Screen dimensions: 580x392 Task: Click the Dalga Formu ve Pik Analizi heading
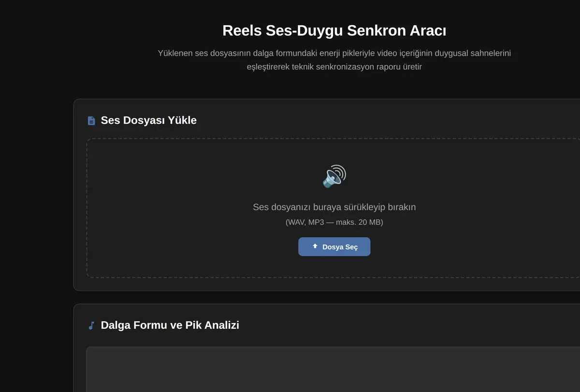tap(170, 325)
